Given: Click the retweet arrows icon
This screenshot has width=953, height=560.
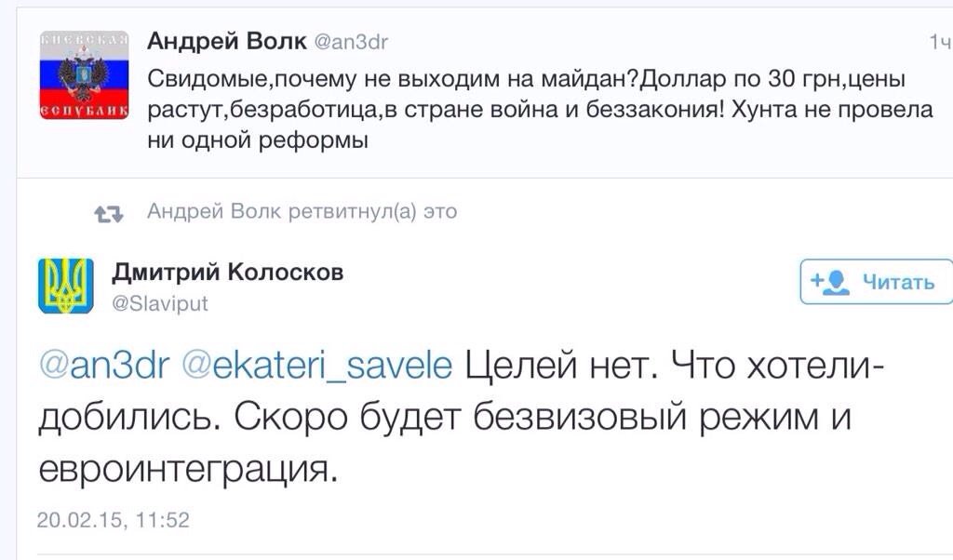Looking at the screenshot, I should click(109, 213).
